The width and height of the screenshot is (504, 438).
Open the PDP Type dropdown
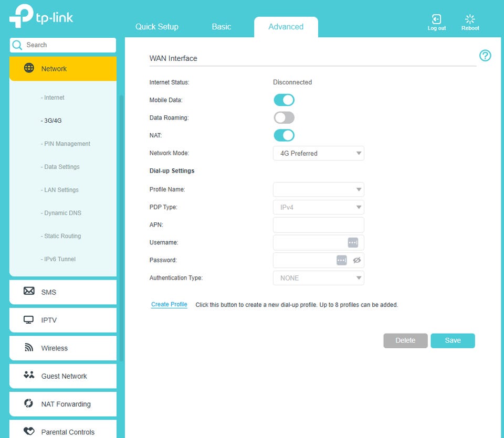tap(318, 207)
